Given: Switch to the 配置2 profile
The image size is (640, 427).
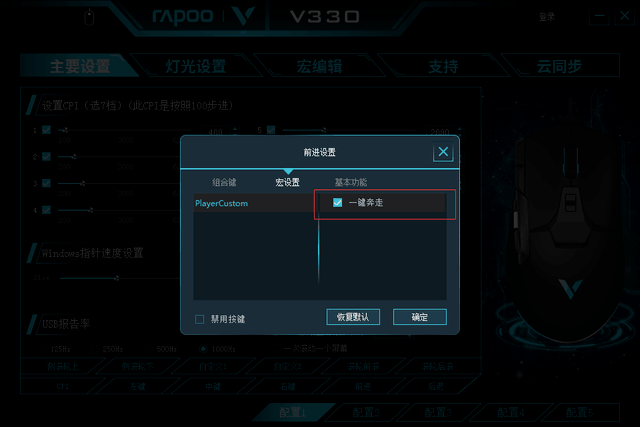Looking at the screenshot, I should pyautogui.click(x=366, y=413).
